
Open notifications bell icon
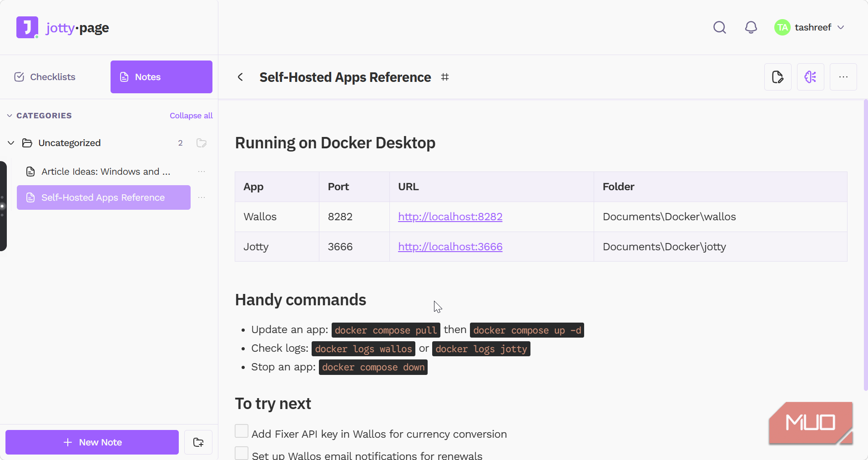click(x=751, y=27)
